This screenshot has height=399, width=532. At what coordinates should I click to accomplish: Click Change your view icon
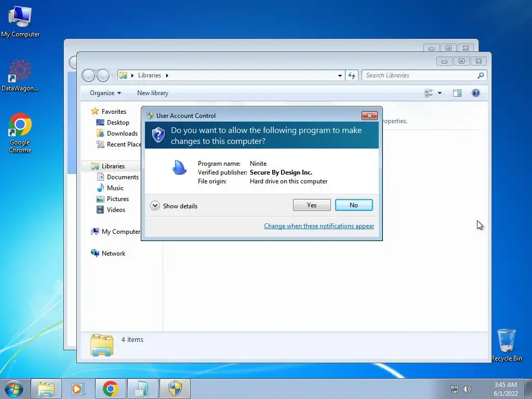tap(429, 93)
